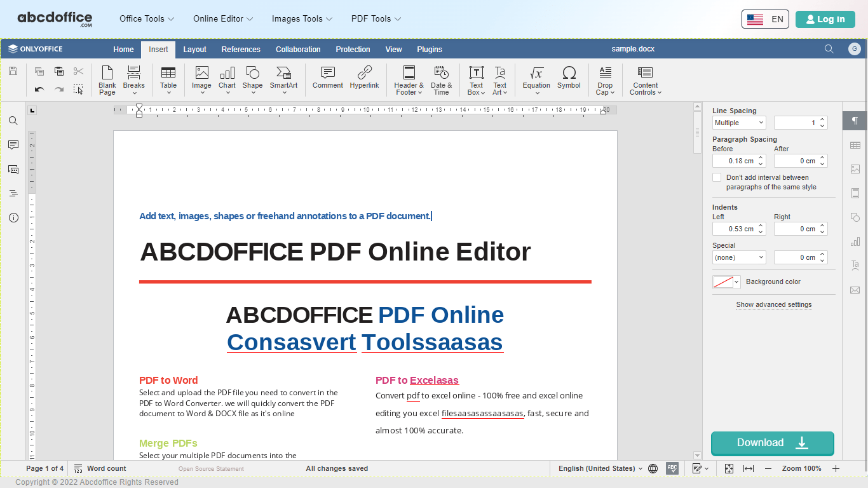Open the References tab

click(x=241, y=49)
